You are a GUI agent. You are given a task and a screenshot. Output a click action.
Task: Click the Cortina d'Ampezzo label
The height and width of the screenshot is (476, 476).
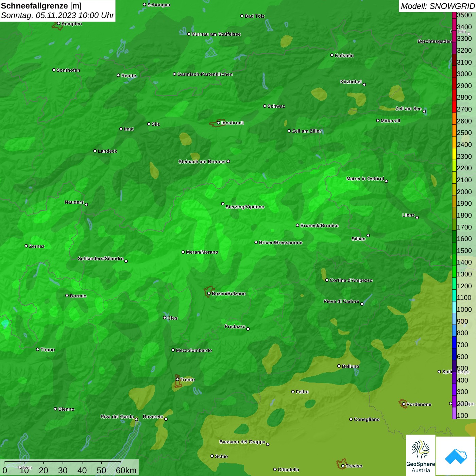click(351, 280)
